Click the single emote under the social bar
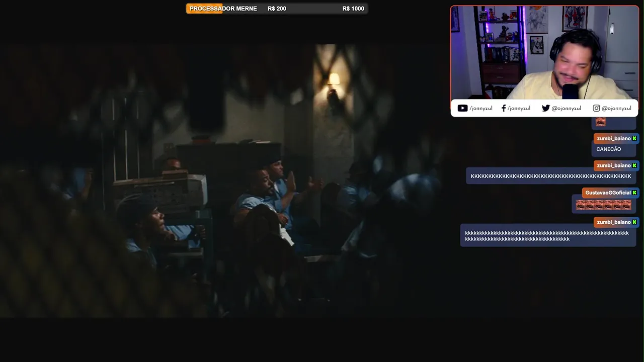 tap(600, 122)
